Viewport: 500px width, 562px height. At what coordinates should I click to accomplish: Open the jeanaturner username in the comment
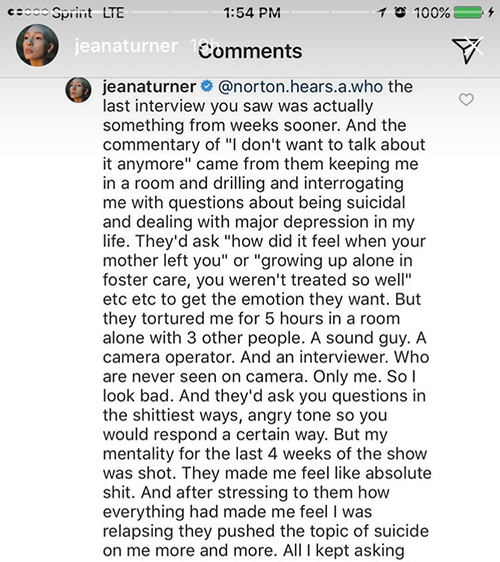click(x=149, y=87)
